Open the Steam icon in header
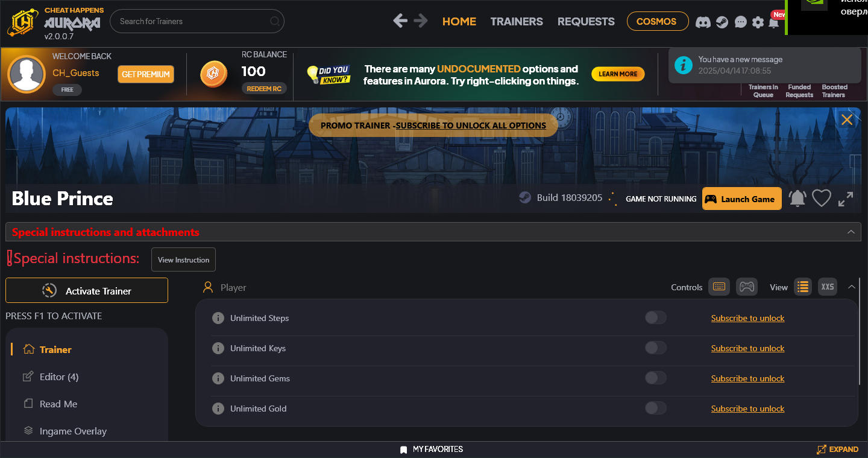Image resolution: width=868 pixels, height=458 pixels. [x=722, y=22]
